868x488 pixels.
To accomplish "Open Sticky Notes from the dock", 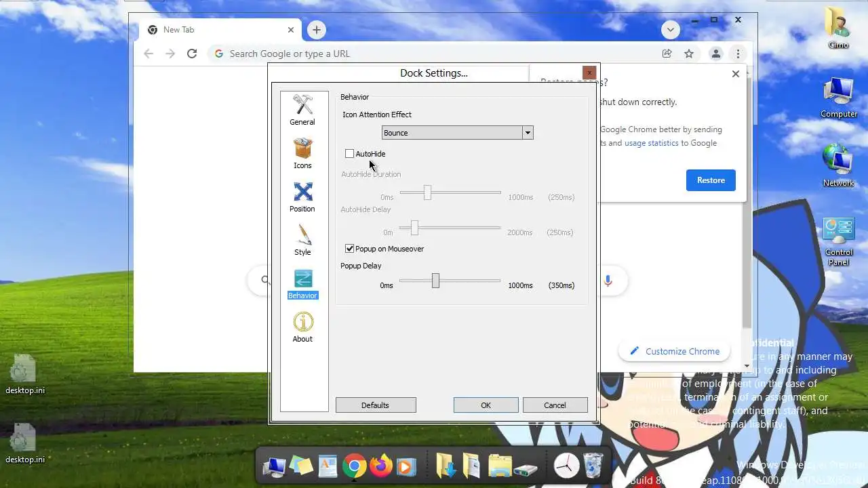I will pyautogui.click(x=301, y=466).
